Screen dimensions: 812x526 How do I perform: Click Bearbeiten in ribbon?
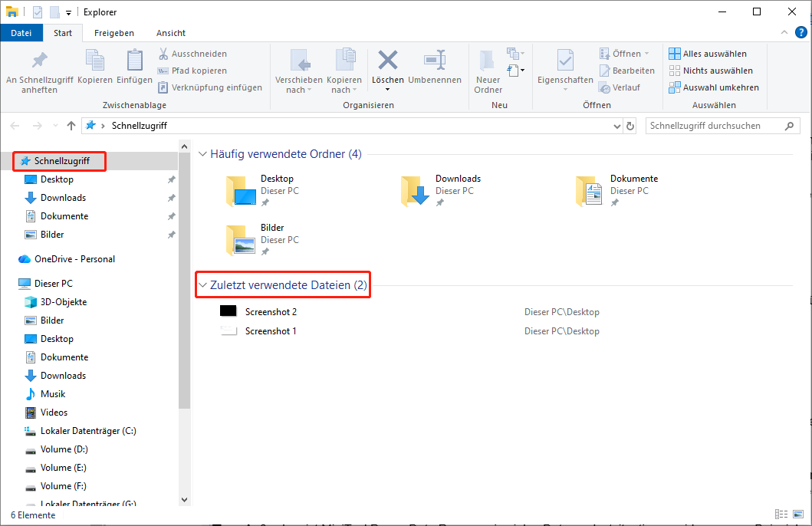coord(627,71)
